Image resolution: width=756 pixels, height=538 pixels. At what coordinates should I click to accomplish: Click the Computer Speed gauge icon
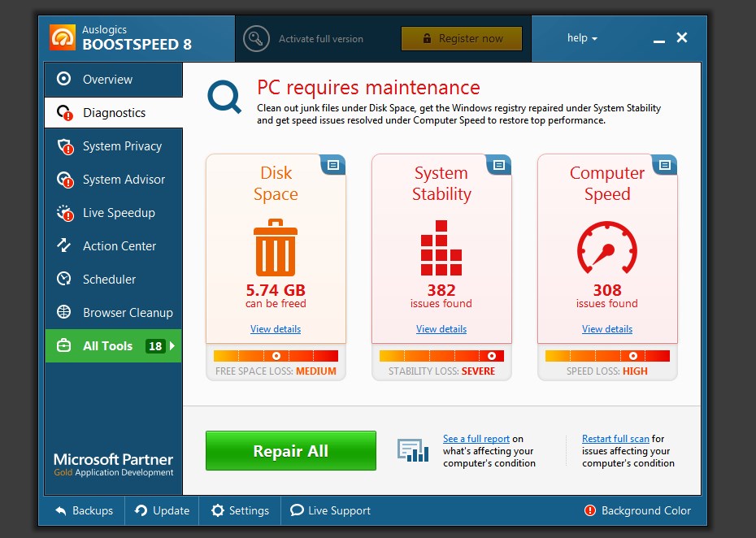click(x=606, y=248)
